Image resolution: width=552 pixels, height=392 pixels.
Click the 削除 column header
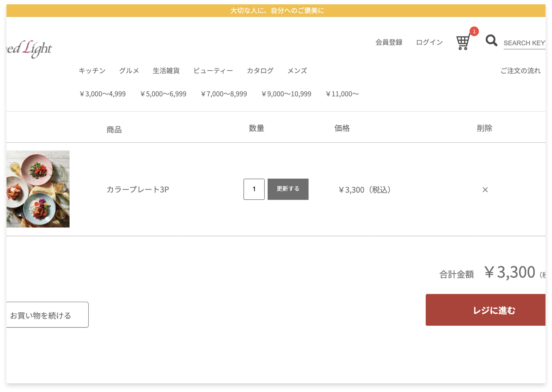(x=485, y=128)
